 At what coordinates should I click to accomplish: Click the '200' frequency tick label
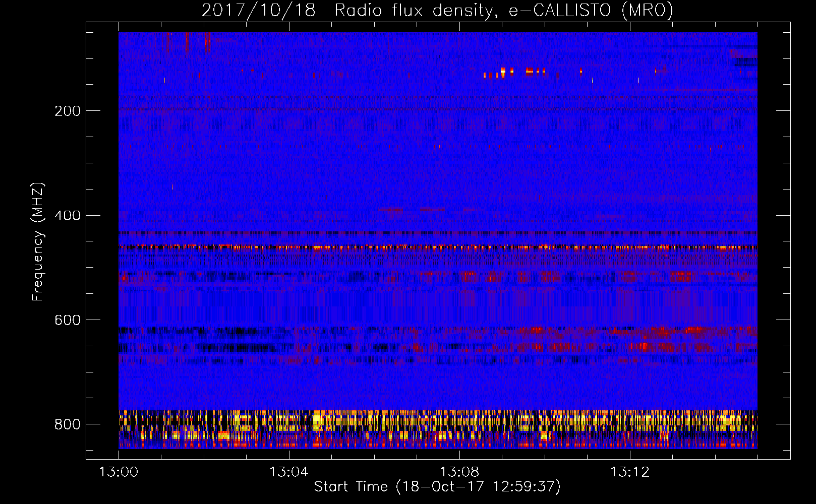(x=67, y=111)
